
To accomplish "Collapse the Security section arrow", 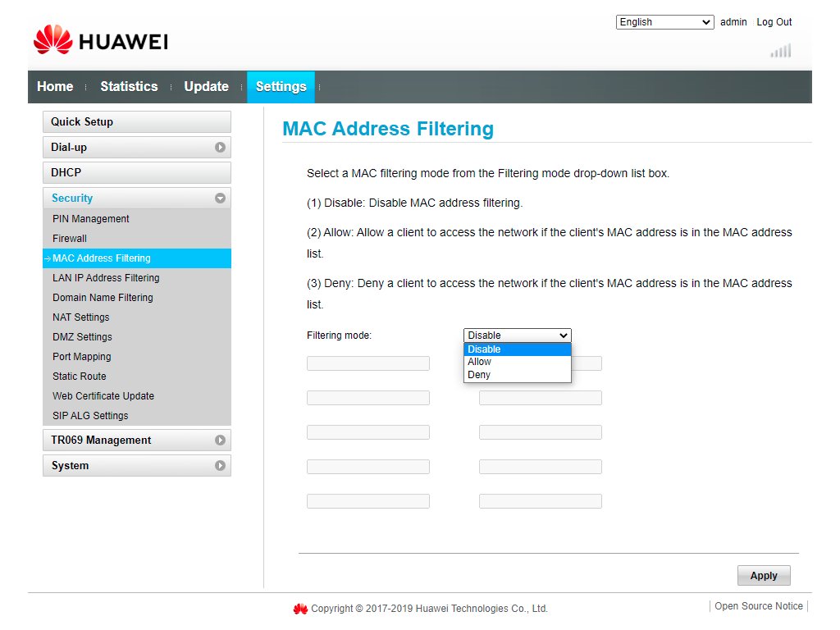I will click(x=220, y=199).
